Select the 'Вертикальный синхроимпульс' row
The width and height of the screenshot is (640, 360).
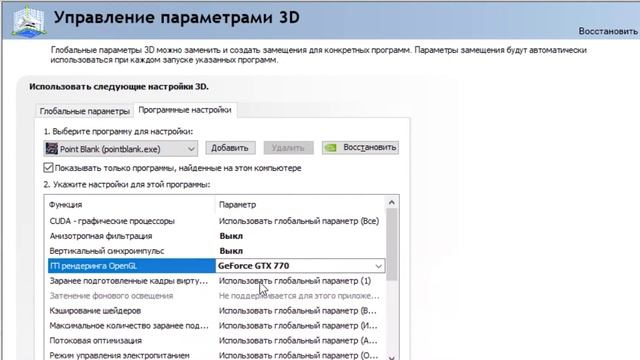216,251
